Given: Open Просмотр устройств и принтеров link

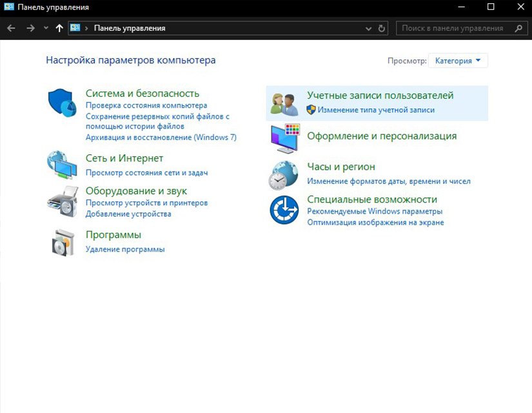Looking at the screenshot, I should (x=146, y=203).
